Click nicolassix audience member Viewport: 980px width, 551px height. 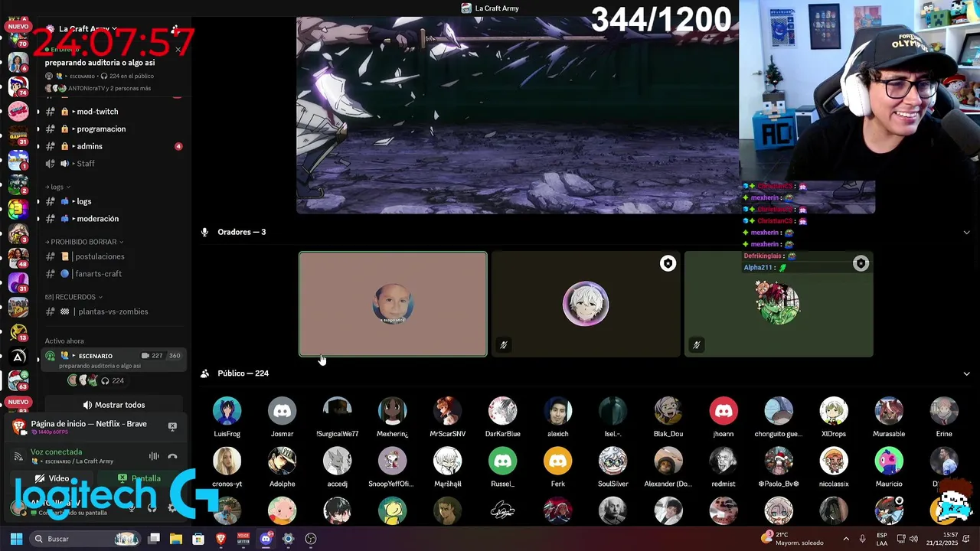833,468
